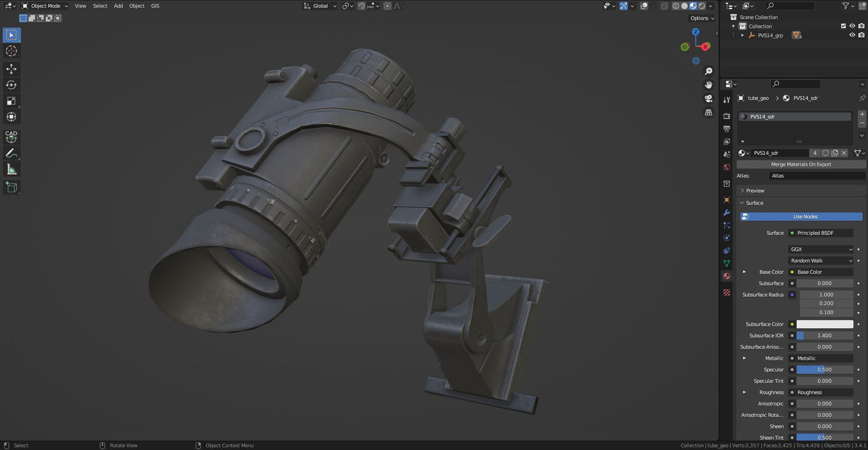This screenshot has height=450, width=868.
Task: Open the Object Mode dropdown
Action: pos(45,6)
